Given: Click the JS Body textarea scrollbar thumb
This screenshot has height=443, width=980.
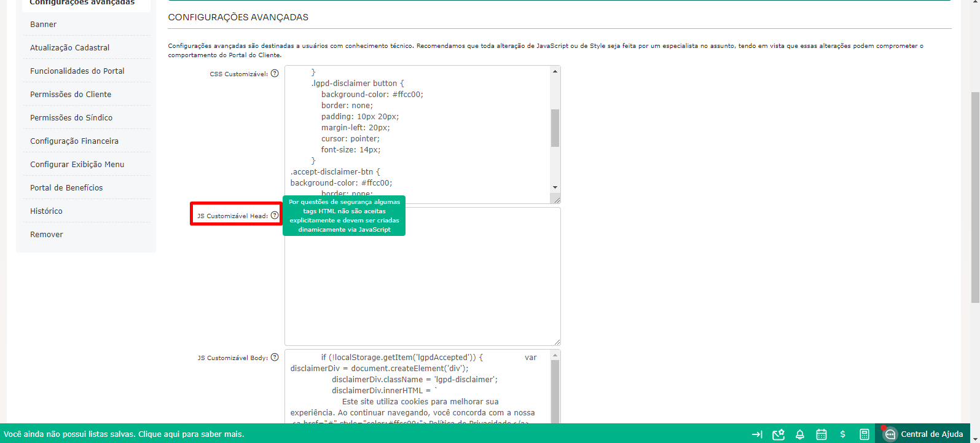Looking at the screenshot, I should [x=555, y=392].
